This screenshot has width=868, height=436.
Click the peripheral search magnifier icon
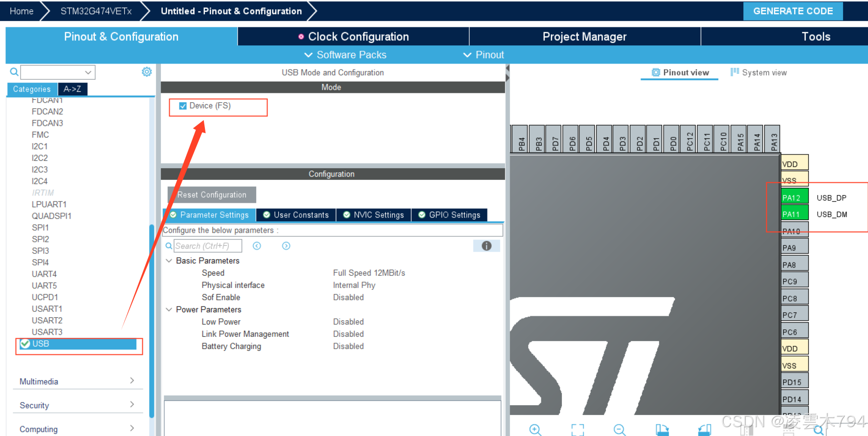click(x=14, y=72)
